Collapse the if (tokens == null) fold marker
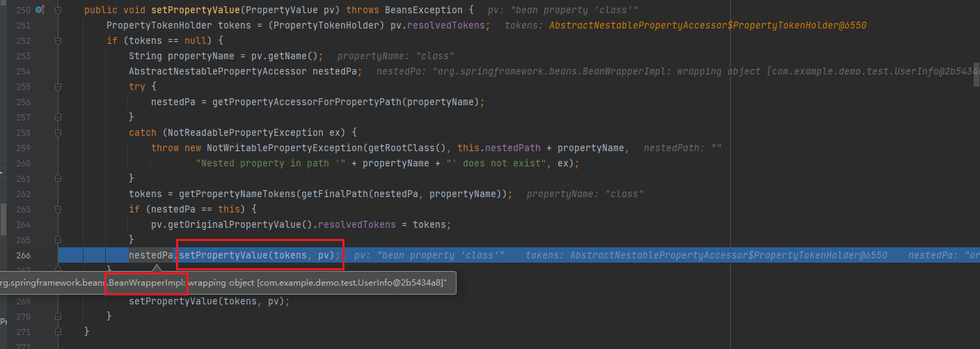Screen dimensions: 980x349 (58, 41)
